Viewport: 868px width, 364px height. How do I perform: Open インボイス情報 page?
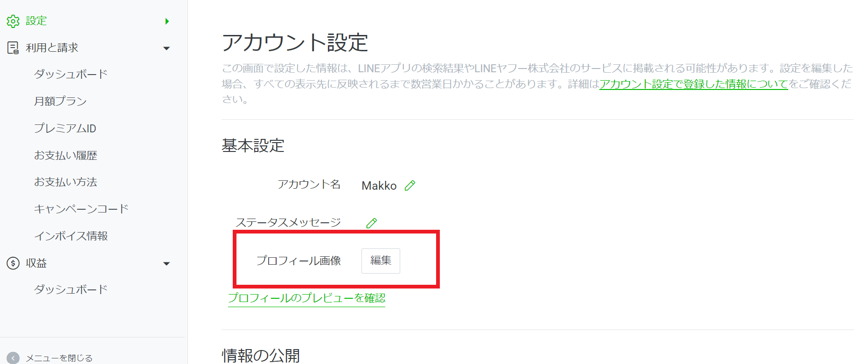click(71, 236)
